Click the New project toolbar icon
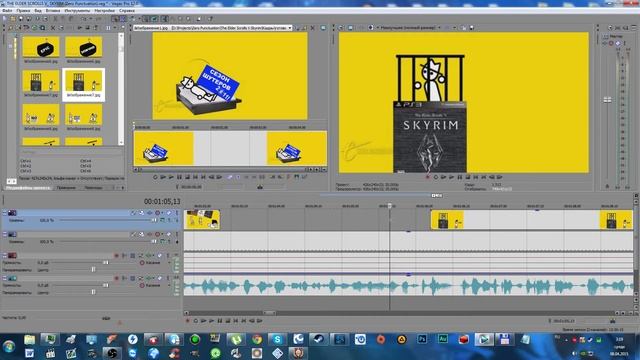Image resolution: width=640 pixels, height=360 pixels. tap(5, 19)
